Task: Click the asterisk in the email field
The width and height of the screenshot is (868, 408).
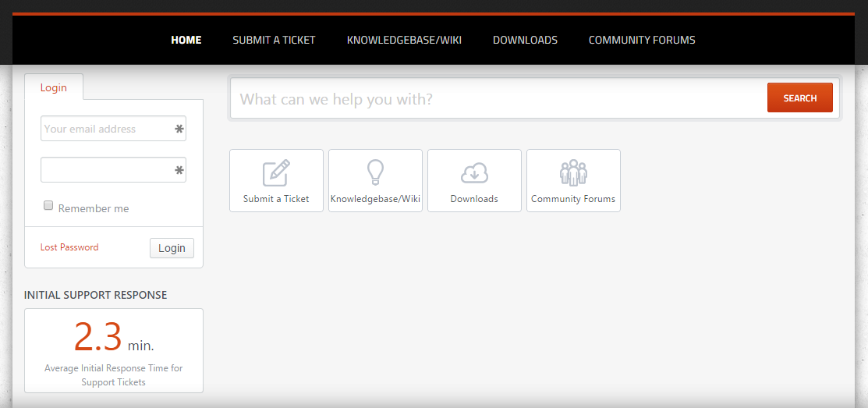Action: click(179, 129)
